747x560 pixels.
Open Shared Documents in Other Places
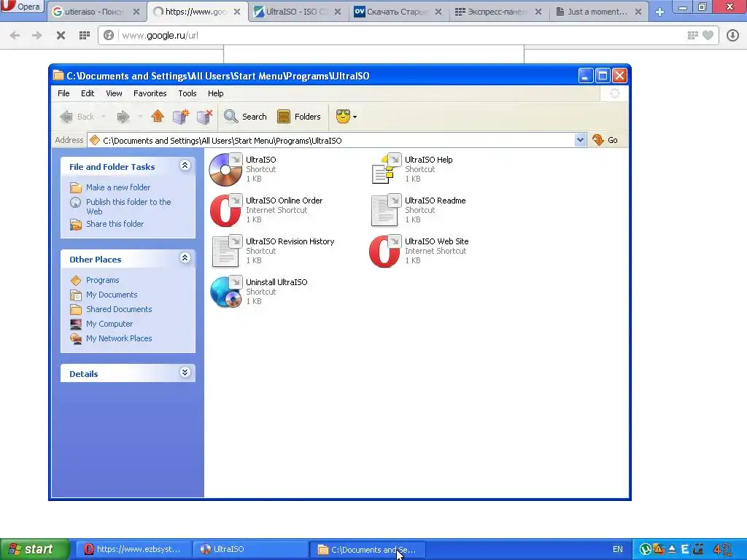(x=119, y=309)
